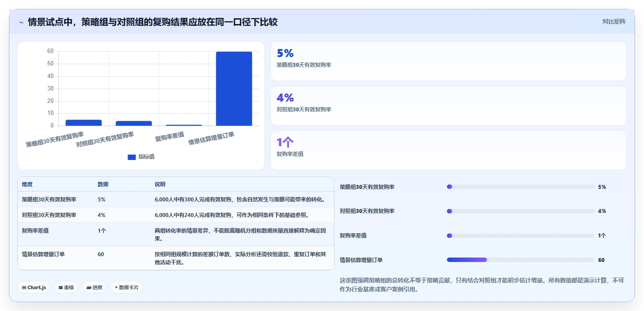Viewport: 644px width, 311px height.
Task: Click the 对比组30天有效复购率 cell in the table
Action: pyautogui.click(x=49, y=215)
